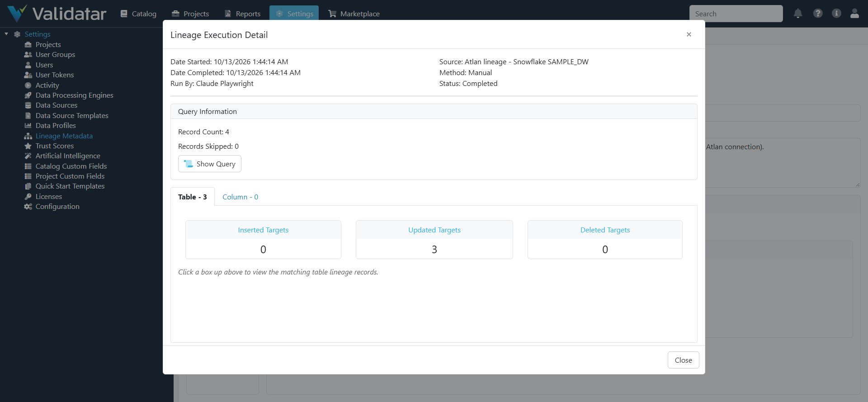
Task: Click the Show Query button
Action: point(210,164)
